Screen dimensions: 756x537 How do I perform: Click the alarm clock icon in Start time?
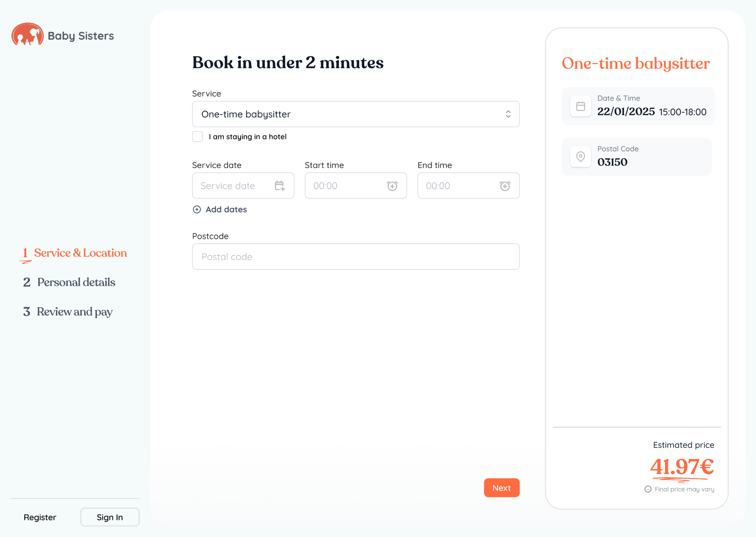[392, 186]
